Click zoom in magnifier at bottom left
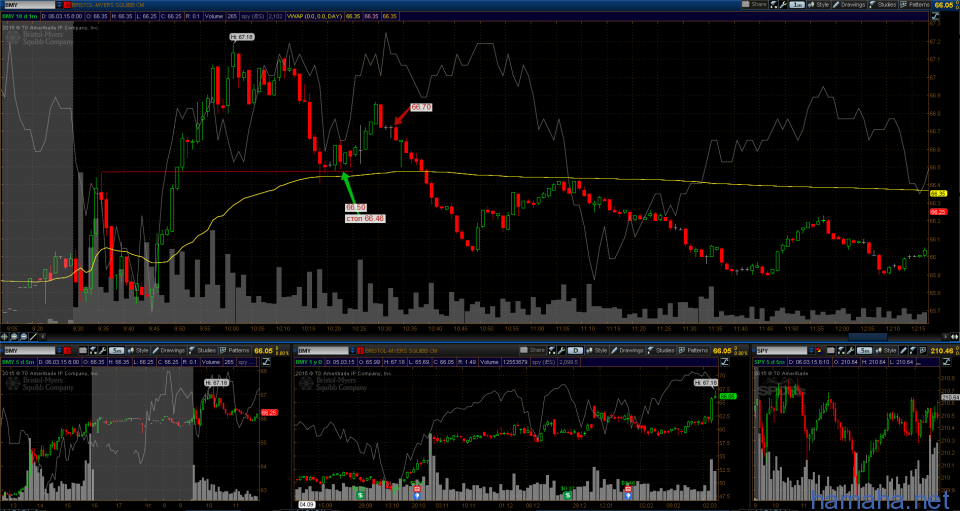The width and height of the screenshot is (960, 511). [14, 337]
